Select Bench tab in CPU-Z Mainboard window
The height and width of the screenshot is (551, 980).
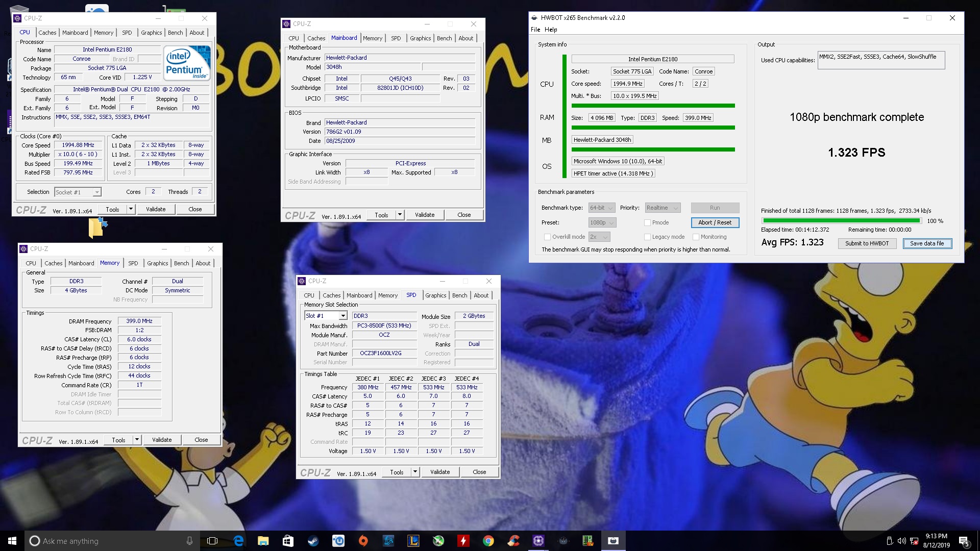(445, 38)
